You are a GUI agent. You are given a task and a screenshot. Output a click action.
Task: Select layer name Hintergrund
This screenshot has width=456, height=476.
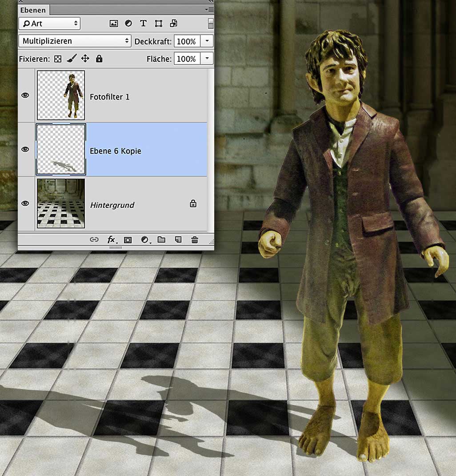(x=112, y=205)
